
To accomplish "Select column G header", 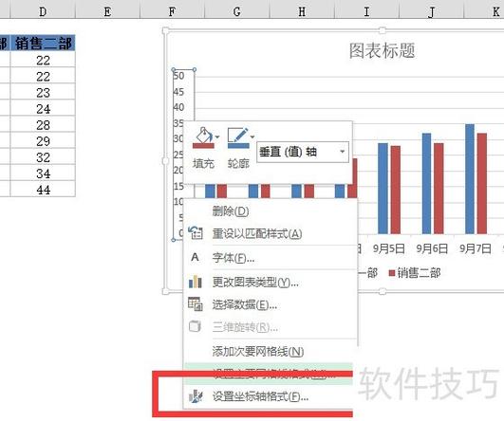I will (x=237, y=12).
